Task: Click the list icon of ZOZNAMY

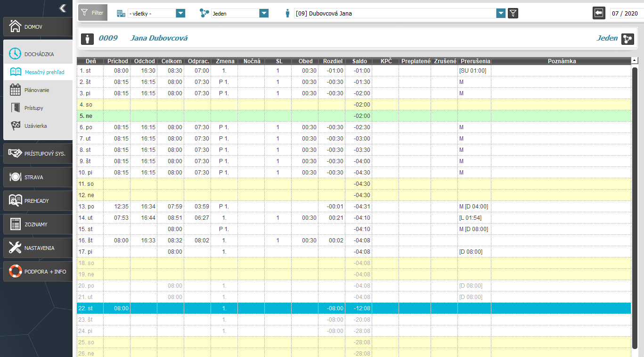Action: [x=16, y=224]
